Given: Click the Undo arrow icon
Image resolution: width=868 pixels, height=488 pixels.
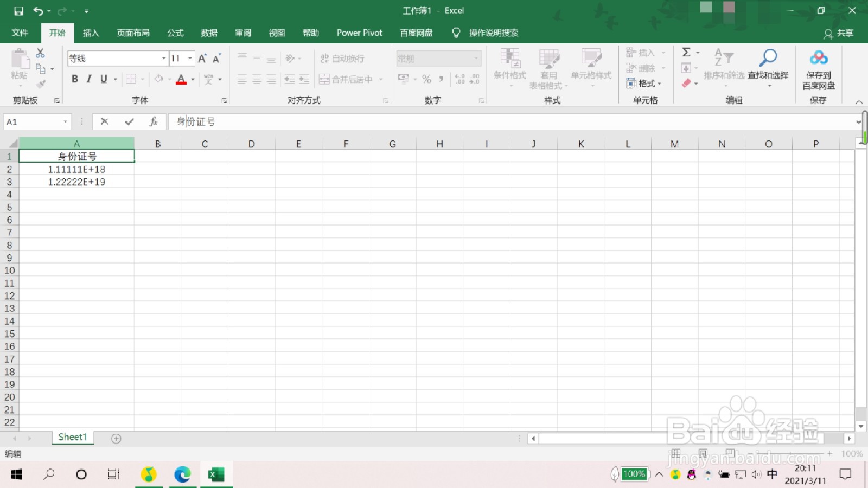Looking at the screenshot, I should pos(38,11).
